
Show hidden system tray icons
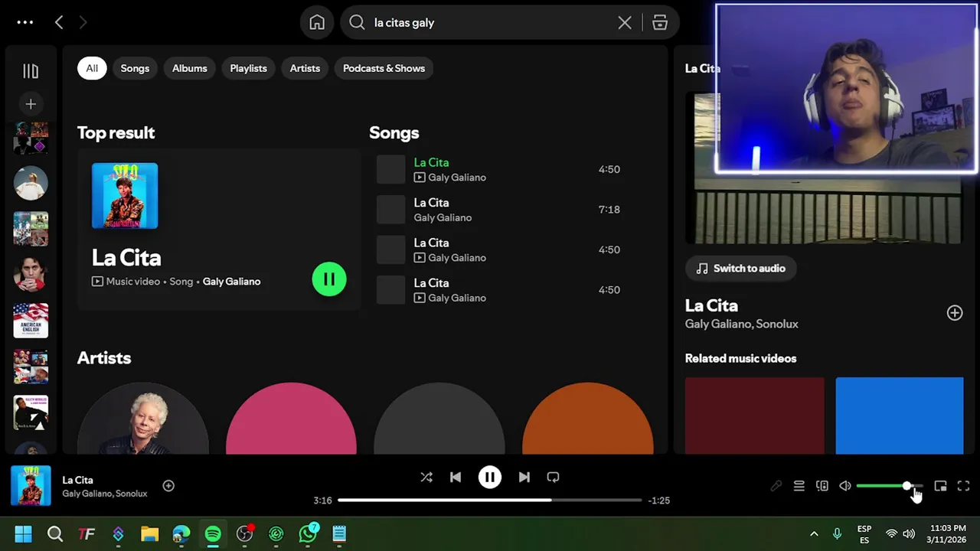[814, 534]
